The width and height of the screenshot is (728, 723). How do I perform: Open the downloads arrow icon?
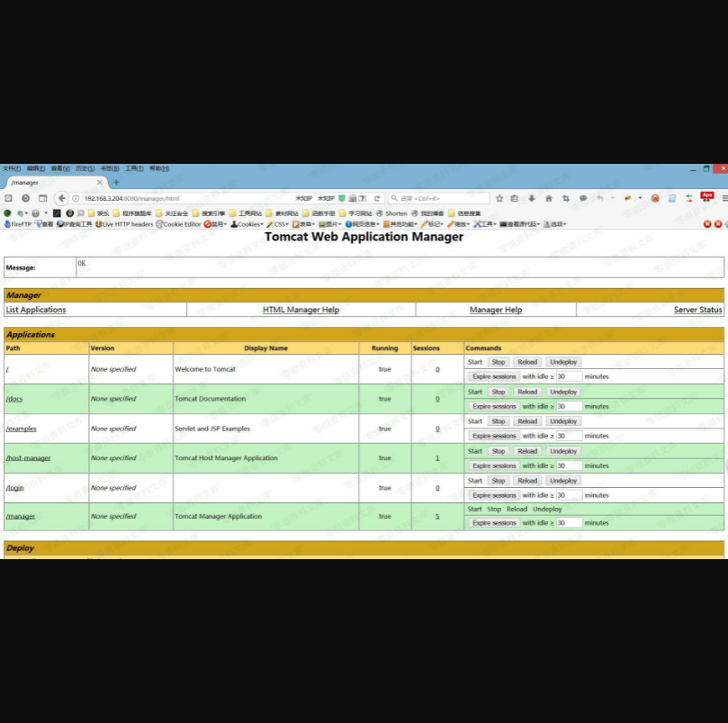point(532,198)
